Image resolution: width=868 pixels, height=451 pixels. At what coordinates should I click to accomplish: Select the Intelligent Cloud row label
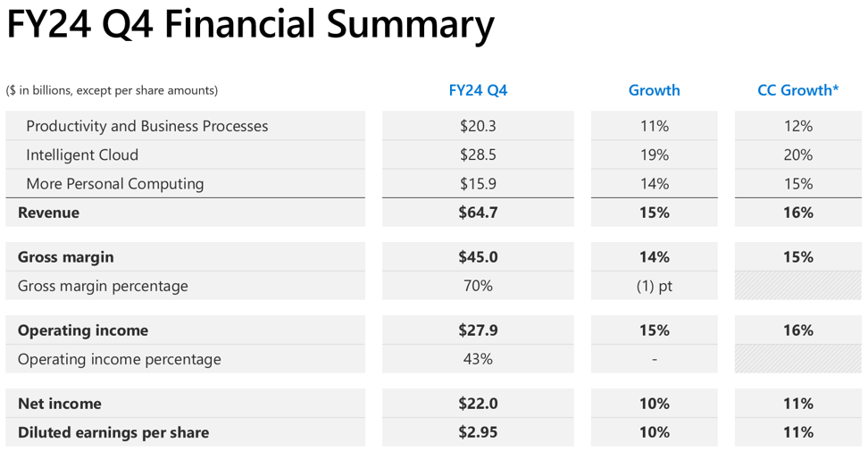pos(82,155)
